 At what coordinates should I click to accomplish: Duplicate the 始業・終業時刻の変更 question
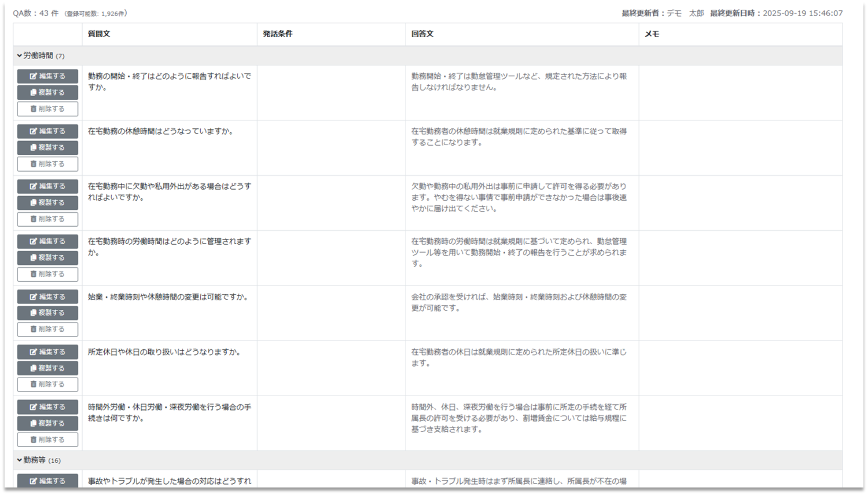coord(47,313)
